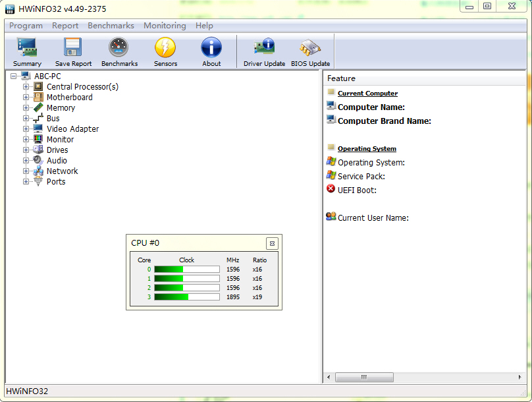Minimize the HWiNFO32 window
Viewport: 532px width, 402px height.
[x=469, y=7]
